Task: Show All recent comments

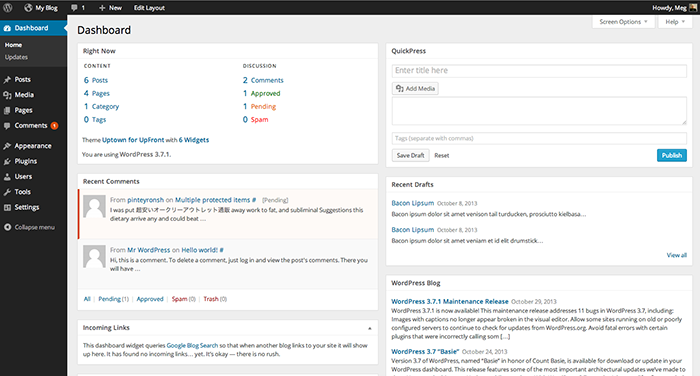Action: (x=87, y=299)
